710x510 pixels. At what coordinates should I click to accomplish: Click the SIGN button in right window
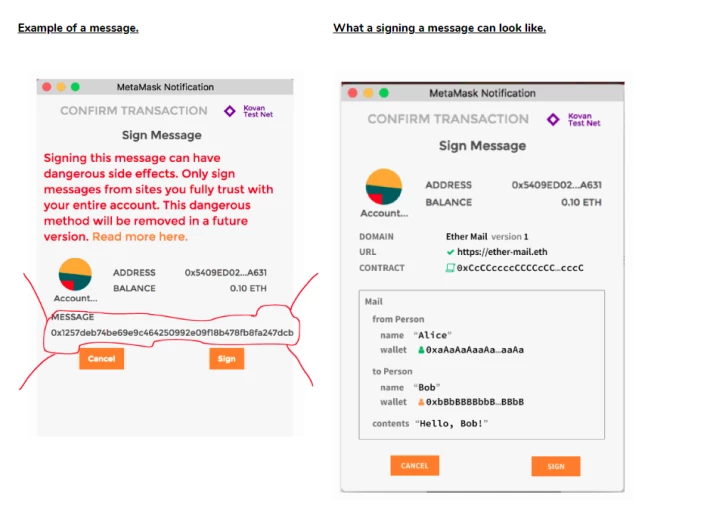click(556, 467)
